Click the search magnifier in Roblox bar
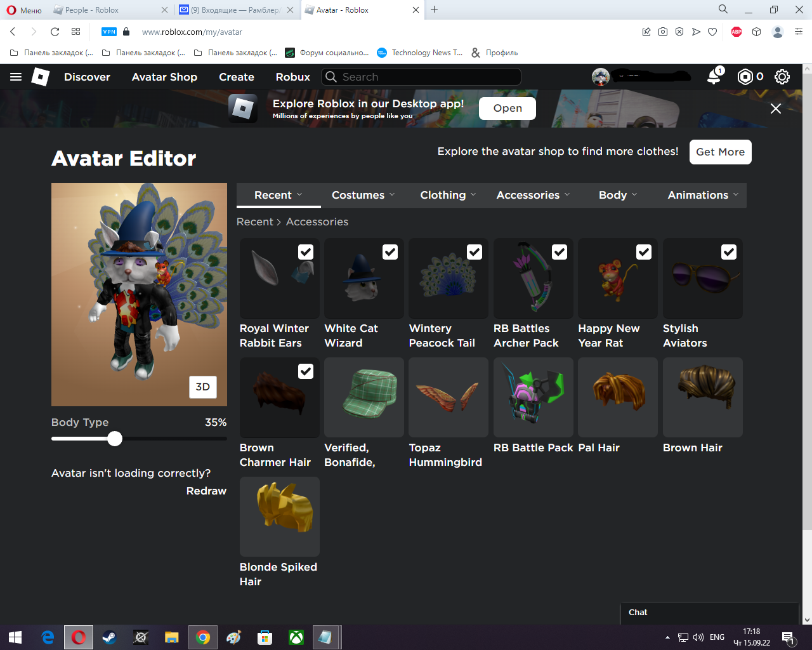 click(x=331, y=77)
